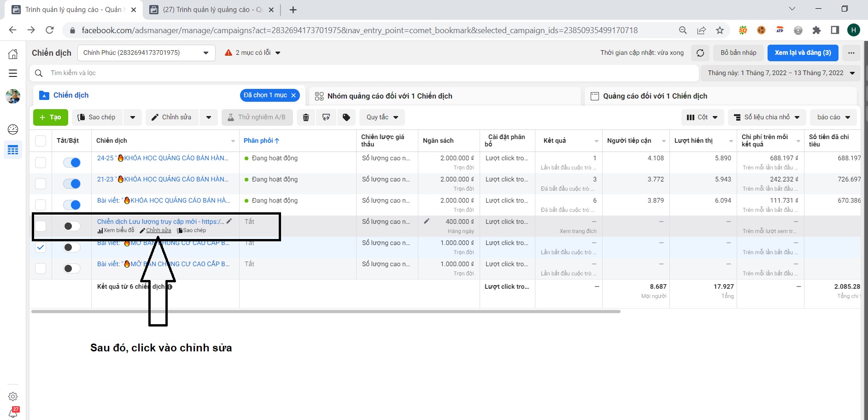Click the refresh data icon
The image size is (868, 420).
pos(700,53)
